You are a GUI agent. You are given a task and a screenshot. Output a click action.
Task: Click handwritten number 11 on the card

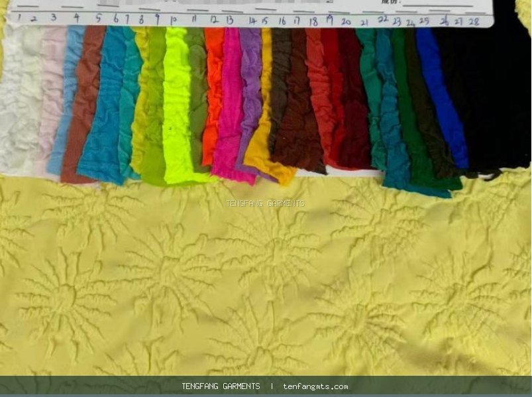point(193,19)
